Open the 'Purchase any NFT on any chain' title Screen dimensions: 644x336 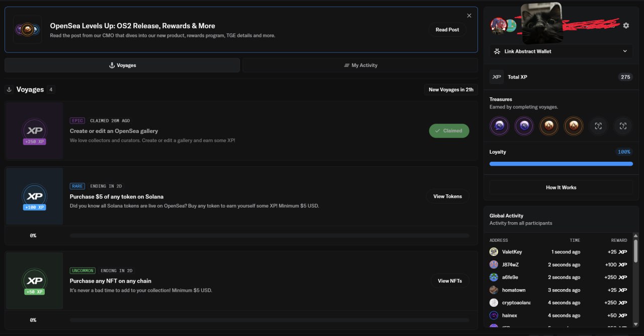click(x=111, y=281)
